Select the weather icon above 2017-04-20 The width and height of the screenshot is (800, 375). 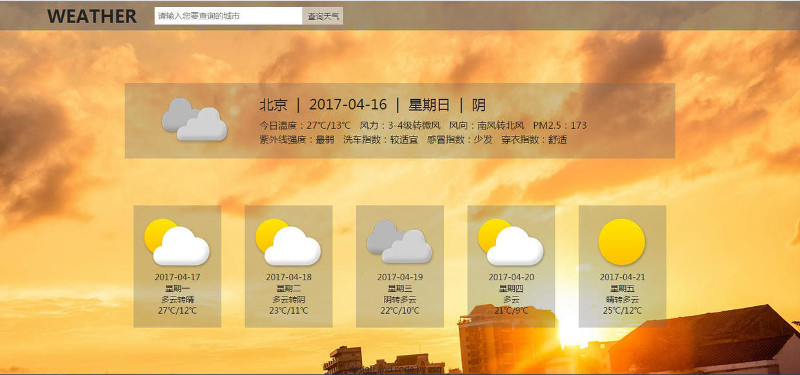[511, 242]
